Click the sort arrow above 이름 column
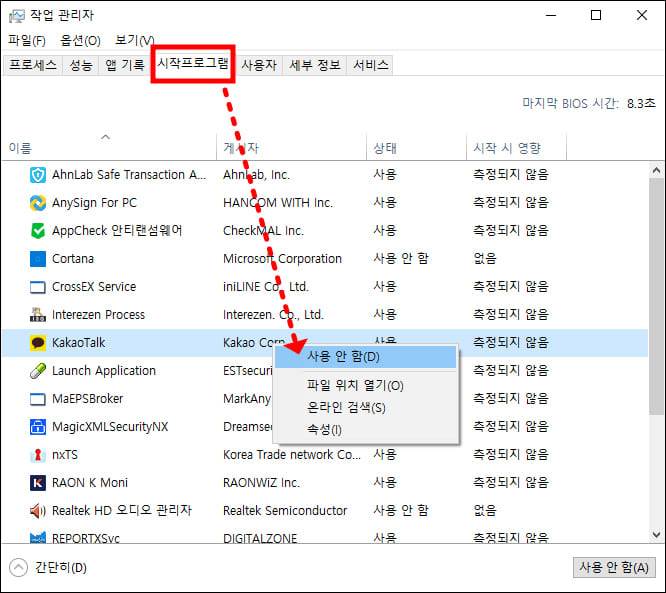Viewport: 666px width, 593px height. pos(106,137)
